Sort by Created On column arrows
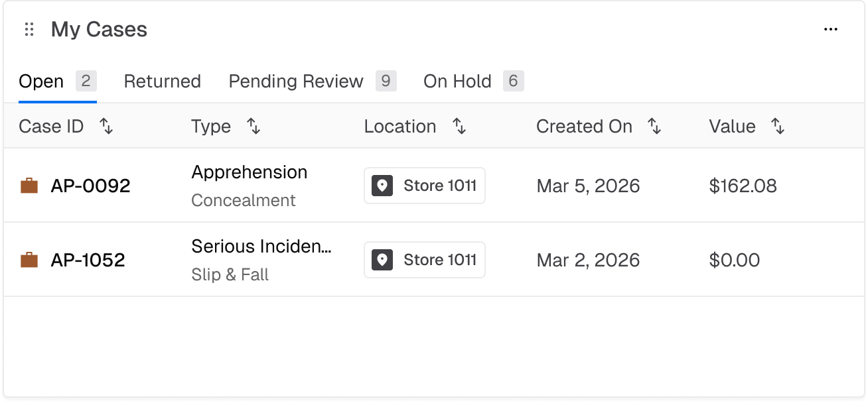This screenshot has width=868, height=403. [654, 127]
